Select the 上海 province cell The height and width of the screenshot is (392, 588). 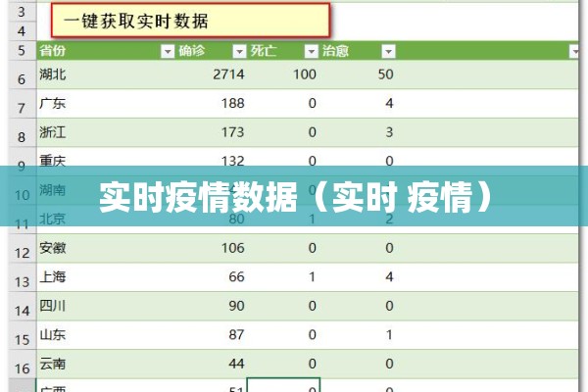106,277
